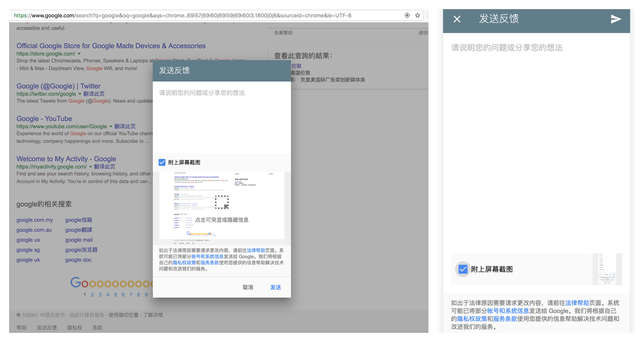The image size is (644, 342).
Task: Open Official Google Store search result
Action: click(111, 46)
